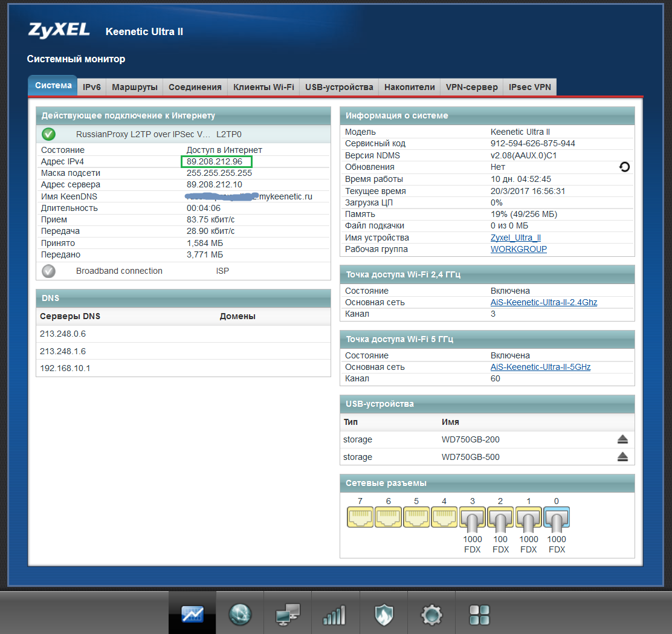Eject the WD750GB-200 storage device
This screenshot has width=672, height=634.
(622, 439)
